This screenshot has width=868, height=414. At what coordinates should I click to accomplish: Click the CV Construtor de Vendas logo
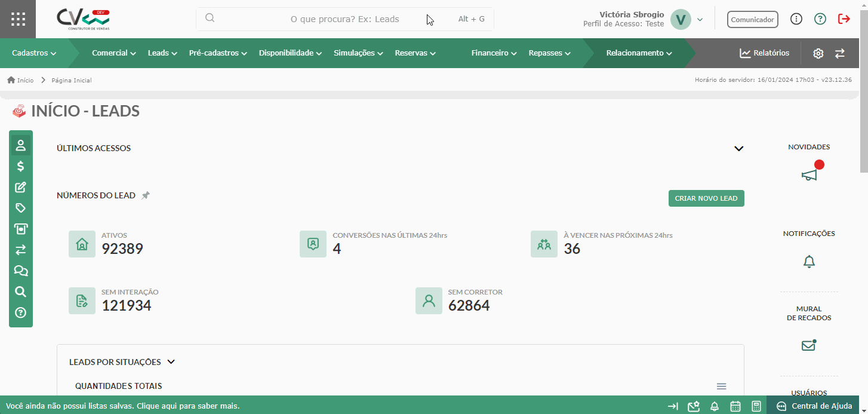[x=83, y=19]
